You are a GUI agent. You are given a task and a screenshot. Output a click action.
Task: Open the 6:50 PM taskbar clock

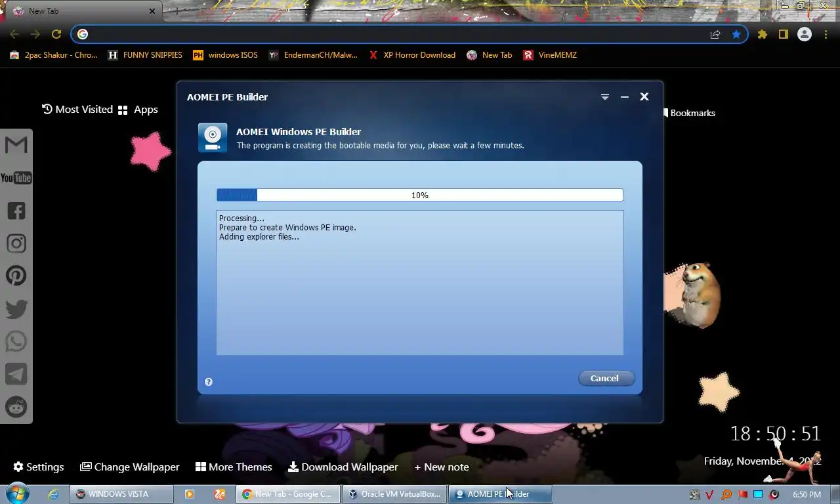pos(807,495)
